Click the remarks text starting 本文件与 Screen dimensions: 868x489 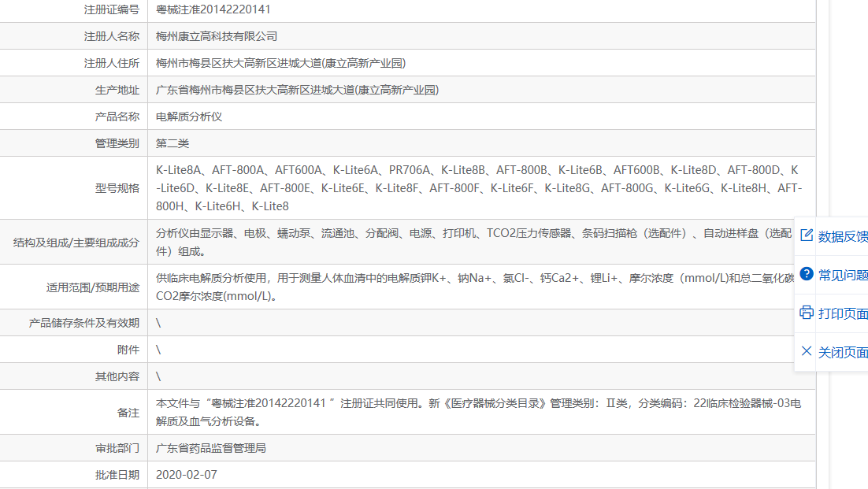tap(478, 412)
